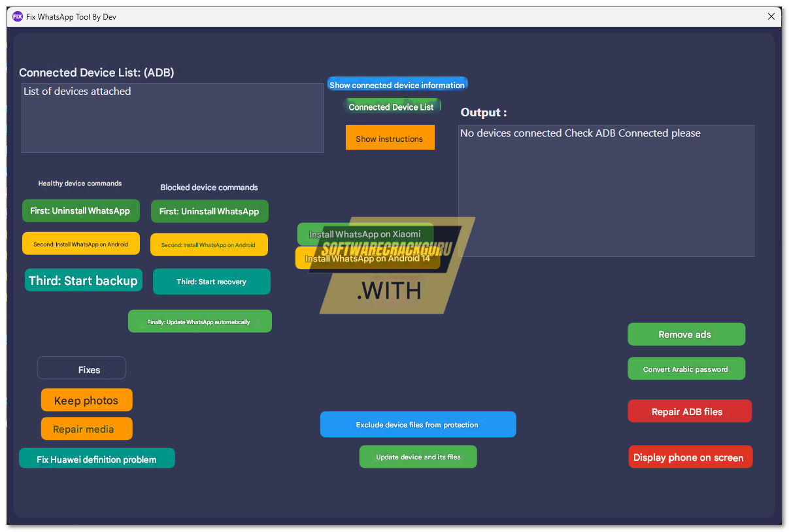Image resolution: width=789 pixels, height=532 pixels.
Task: Click Keep photos button
Action: [86, 401]
